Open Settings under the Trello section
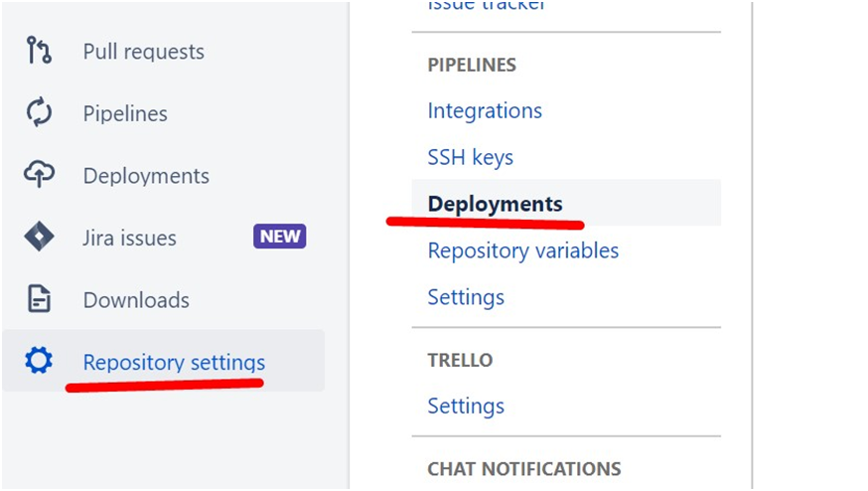The image size is (868, 491). click(466, 406)
